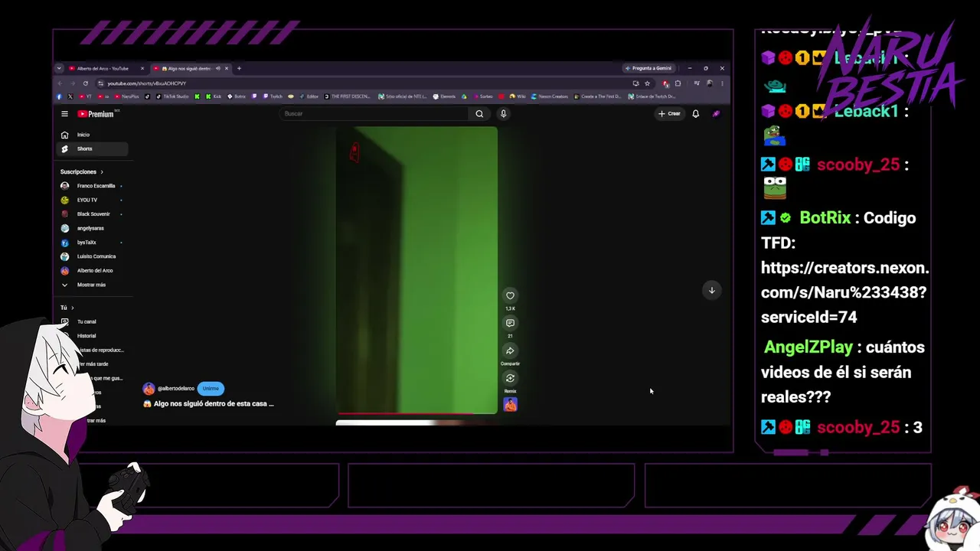Open the TikTok Studio bookmark
The image size is (980, 551).
coord(172,96)
